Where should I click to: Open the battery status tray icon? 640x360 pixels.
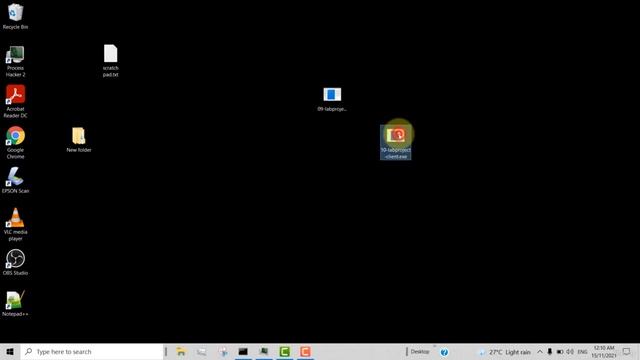click(560, 351)
